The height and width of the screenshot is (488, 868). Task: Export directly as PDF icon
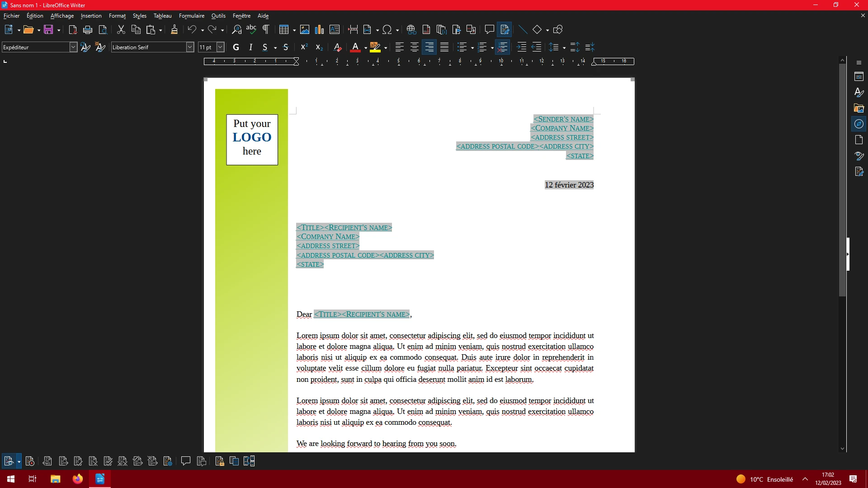click(73, 30)
